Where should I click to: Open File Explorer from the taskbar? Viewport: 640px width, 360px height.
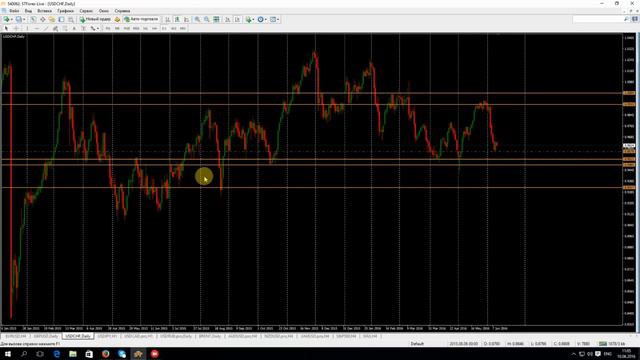[x=73, y=354]
